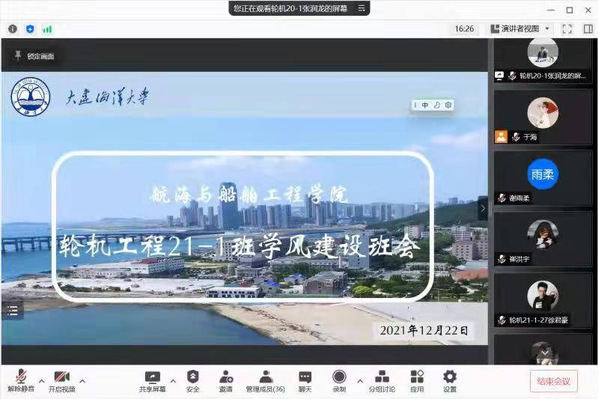This screenshot has width=598, height=399.
Task: Open 共享屏幕 screen share
Action: point(152,381)
